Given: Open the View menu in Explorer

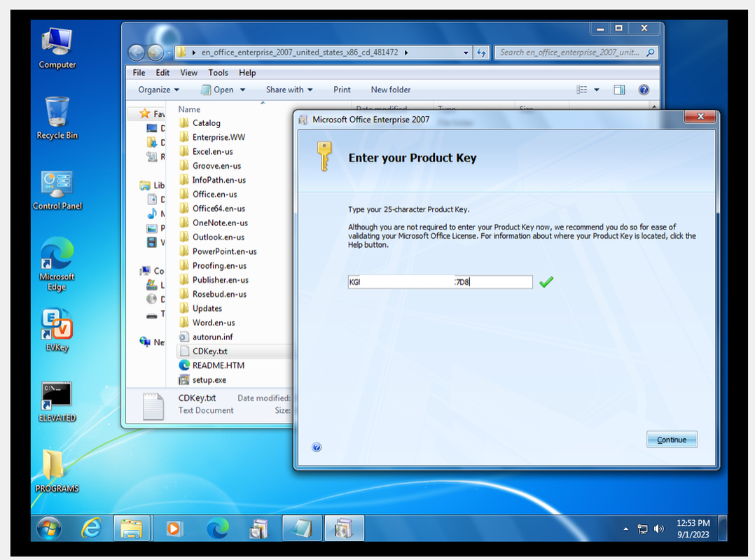Looking at the screenshot, I should tap(189, 73).
